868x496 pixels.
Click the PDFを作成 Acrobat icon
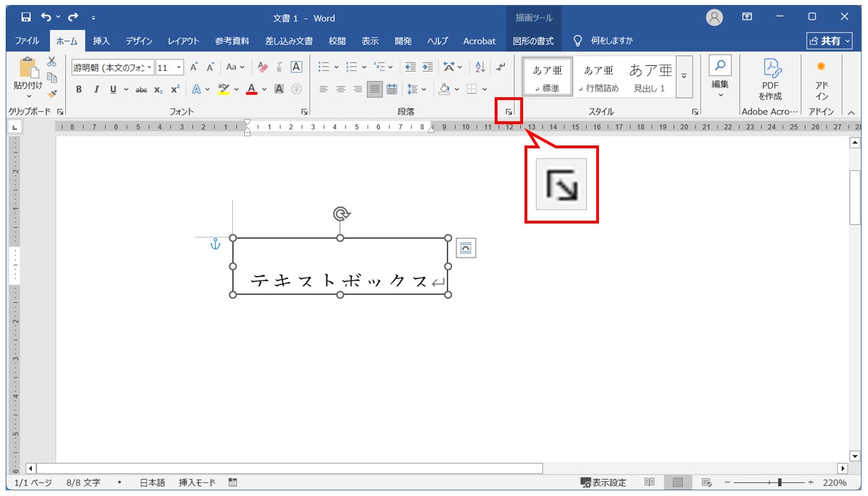click(770, 78)
